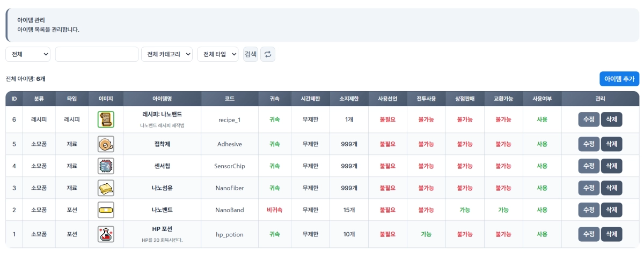Expand the 전체 카테고리 dropdown
Image resolution: width=644 pixels, height=253 pixels.
click(166, 54)
